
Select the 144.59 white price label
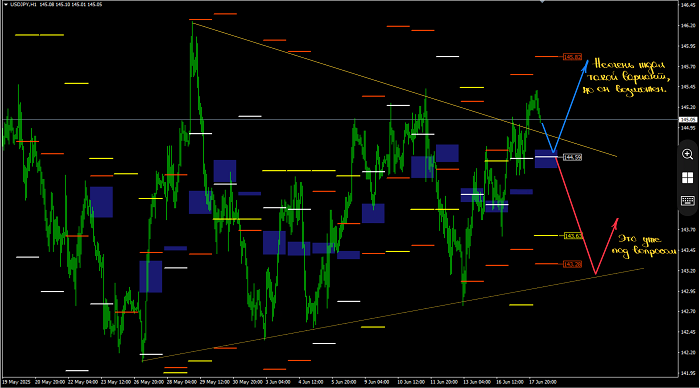click(572, 157)
